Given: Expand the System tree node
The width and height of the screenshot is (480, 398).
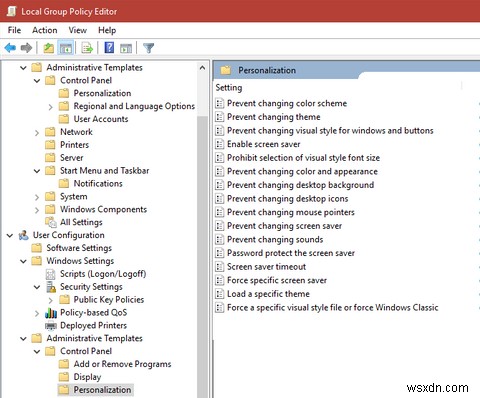Looking at the screenshot, I should [x=37, y=197].
